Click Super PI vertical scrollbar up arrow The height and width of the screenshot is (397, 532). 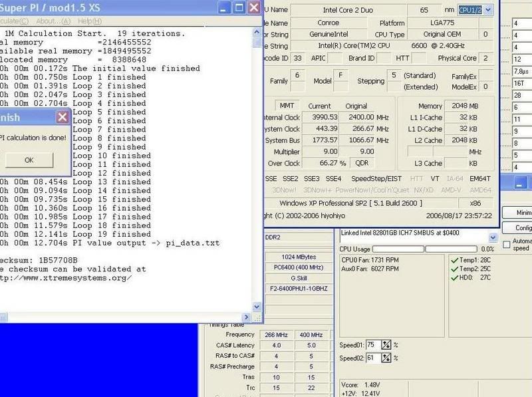(x=257, y=32)
